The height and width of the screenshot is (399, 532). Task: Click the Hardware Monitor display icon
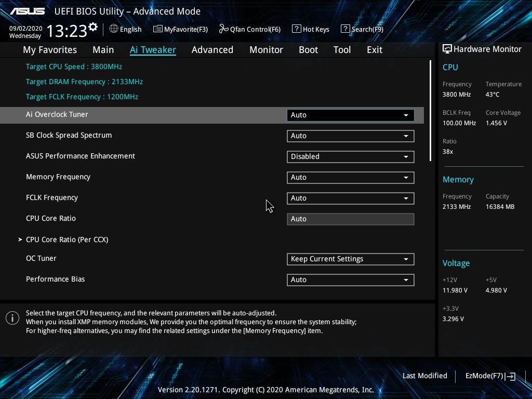[x=447, y=49]
